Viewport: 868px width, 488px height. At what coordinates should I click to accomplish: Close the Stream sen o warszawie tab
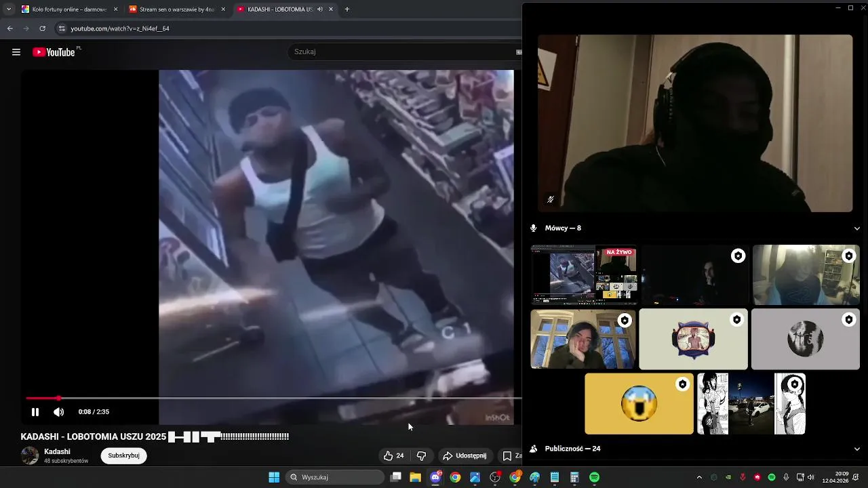pos(223,9)
